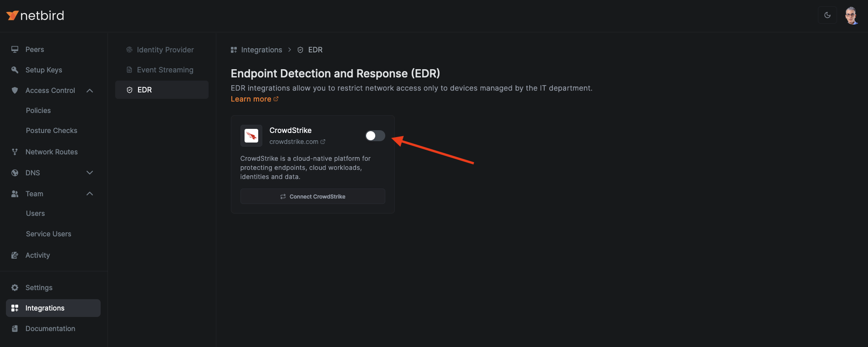Click the Activity icon
Screen dimensions: 868x347
tap(15, 255)
